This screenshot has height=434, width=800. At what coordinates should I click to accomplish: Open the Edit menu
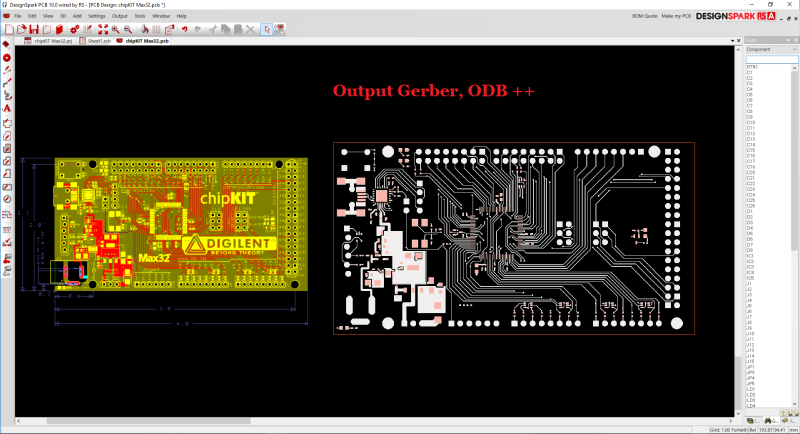pyautogui.click(x=32, y=16)
